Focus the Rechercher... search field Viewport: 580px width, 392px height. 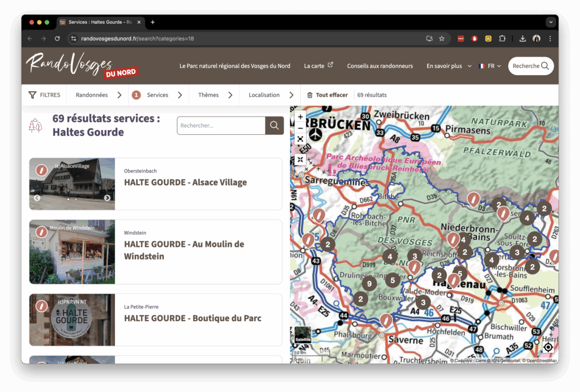point(221,125)
